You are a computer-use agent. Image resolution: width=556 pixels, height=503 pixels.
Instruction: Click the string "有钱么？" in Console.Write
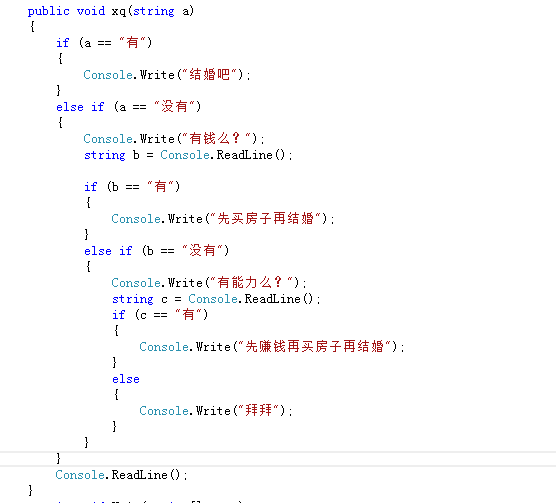tap(217, 139)
